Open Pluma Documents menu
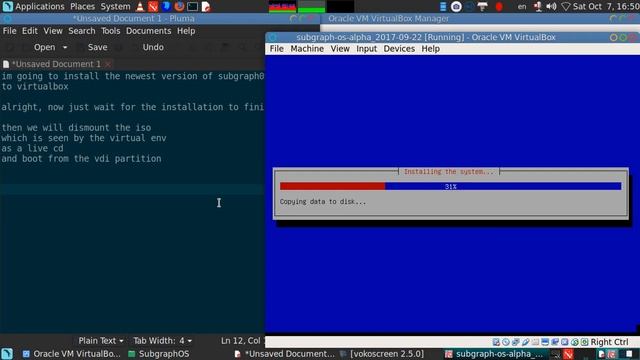This screenshot has width=640, height=360. click(149, 31)
